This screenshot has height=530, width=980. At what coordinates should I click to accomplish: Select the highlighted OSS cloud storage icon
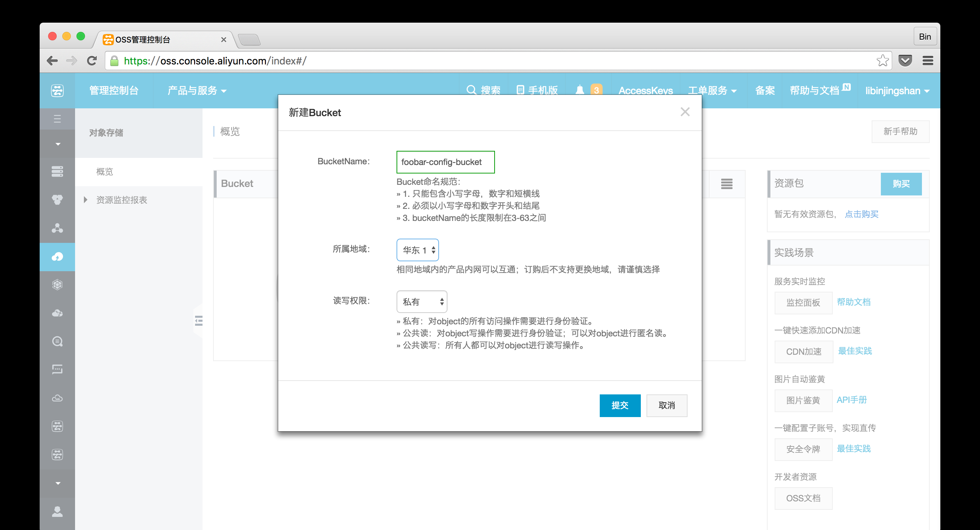click(57, 257)
